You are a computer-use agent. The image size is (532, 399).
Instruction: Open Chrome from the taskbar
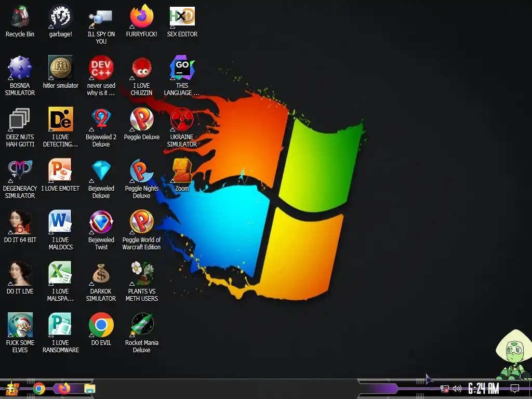click(39, 389)
